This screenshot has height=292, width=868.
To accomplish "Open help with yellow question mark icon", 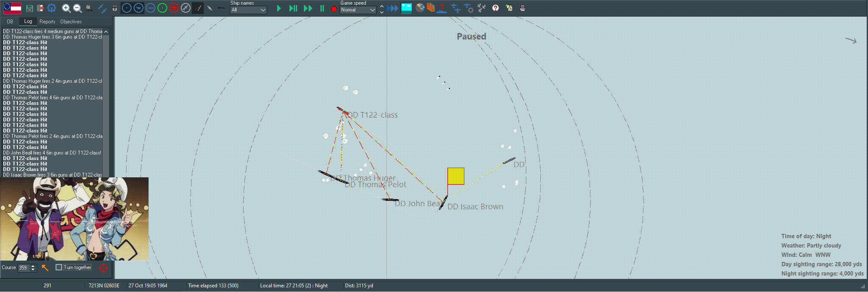I will (x=495, y=8).
